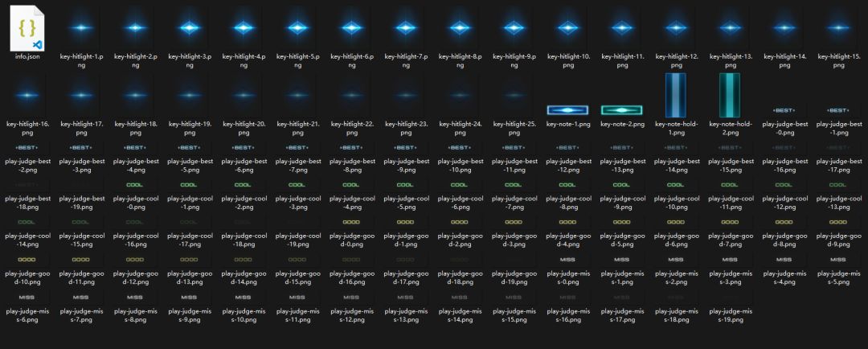
Task: Select key-hitlight-5.png thumbnail
Action: point(298,27)
